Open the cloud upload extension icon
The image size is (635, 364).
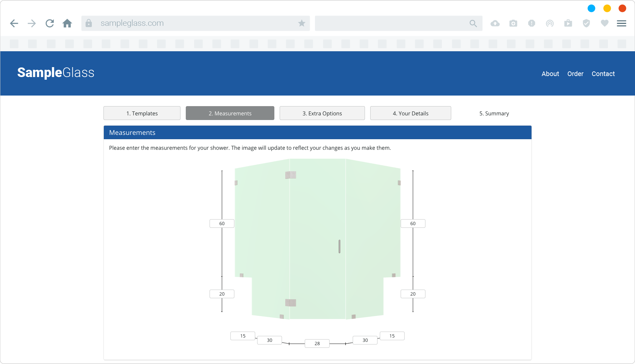click(x=495, y=23)
